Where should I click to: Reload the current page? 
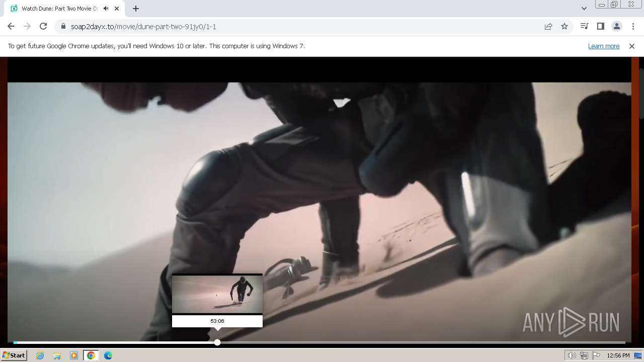[x=43, y=26]
